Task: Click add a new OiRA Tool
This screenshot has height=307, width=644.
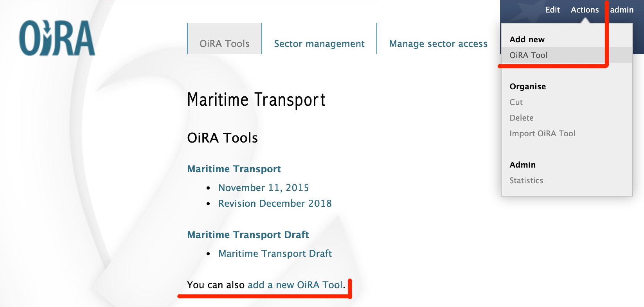Action: click(x=294, y=285)
